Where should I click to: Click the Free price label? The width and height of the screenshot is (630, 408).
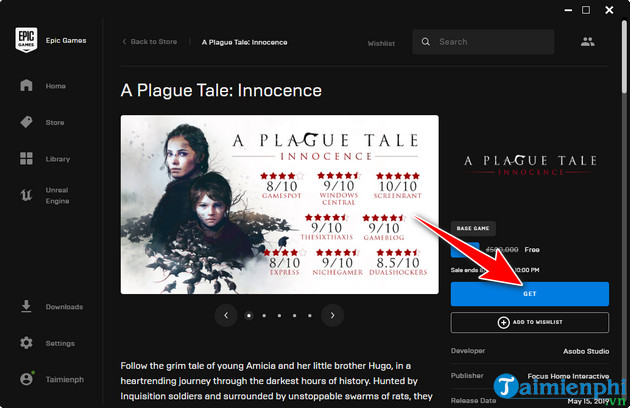(x=532, y=250)
